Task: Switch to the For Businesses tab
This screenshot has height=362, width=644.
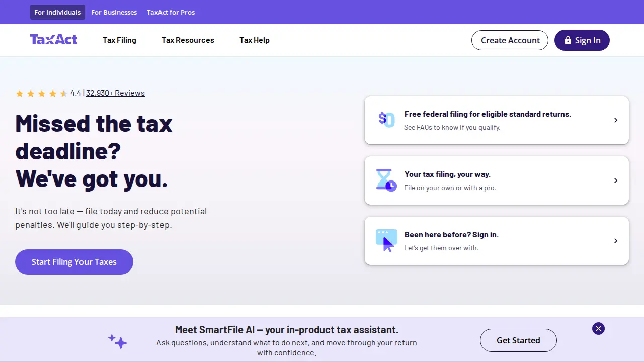Action: [114, 12]
